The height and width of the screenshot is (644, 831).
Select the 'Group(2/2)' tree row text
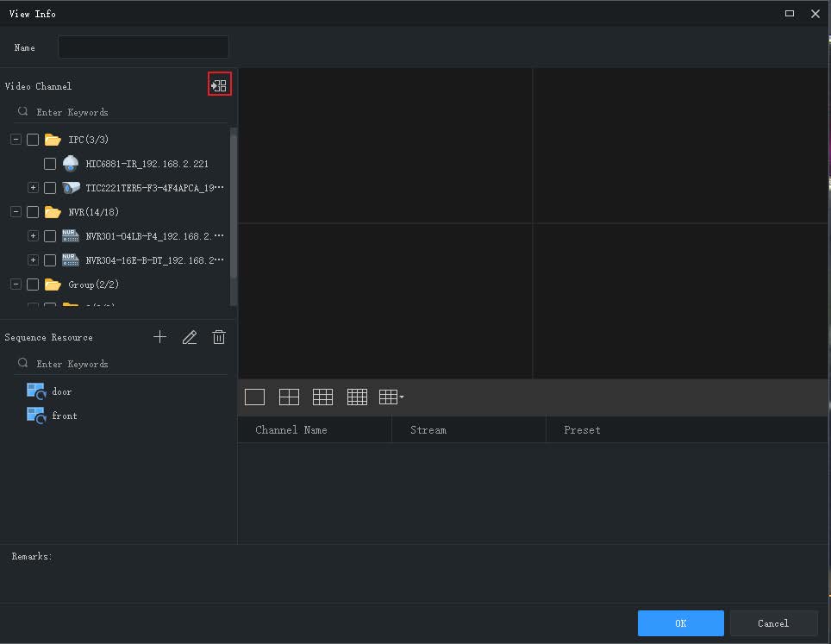(93, 284)
